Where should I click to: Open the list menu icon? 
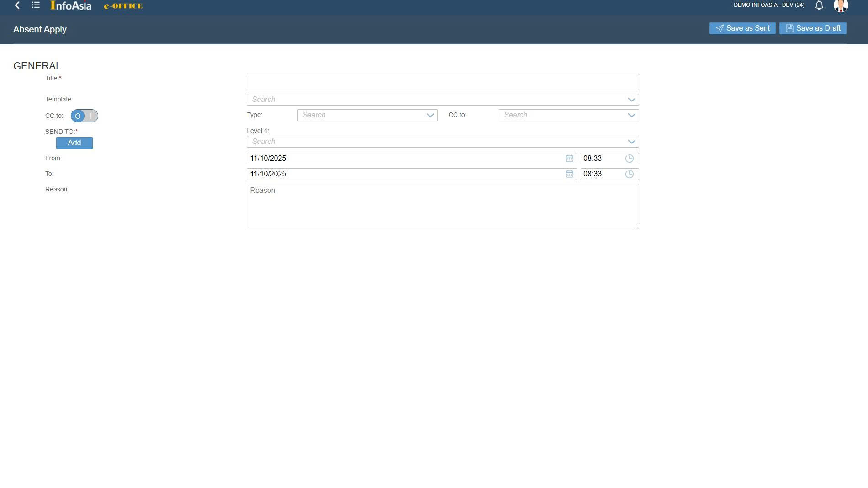tap(36, 5)
